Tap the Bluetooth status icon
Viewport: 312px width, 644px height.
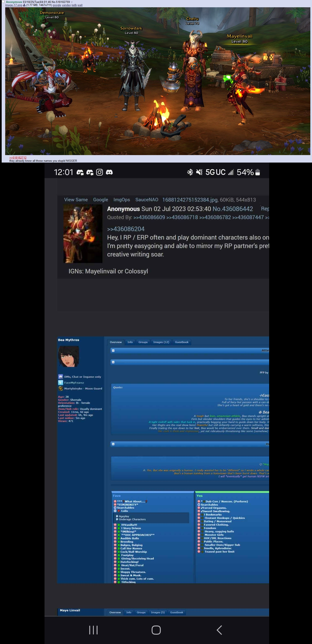[x=190, y=172]
